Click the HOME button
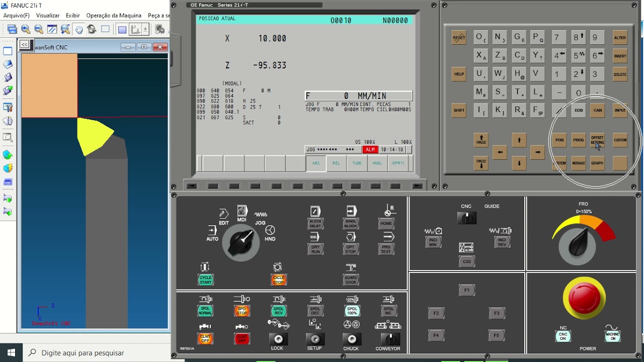This screenshot has width=644, height=362. point(386,224)
